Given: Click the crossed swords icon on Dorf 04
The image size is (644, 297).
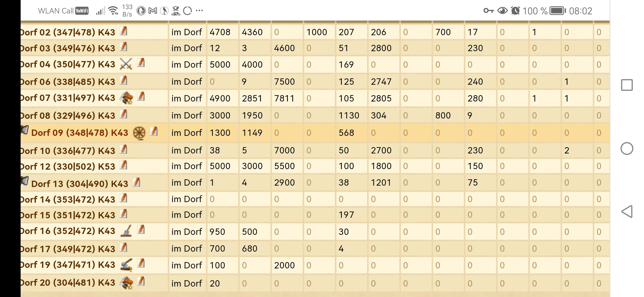Looking at the screenshot, I should coord(126,64).
